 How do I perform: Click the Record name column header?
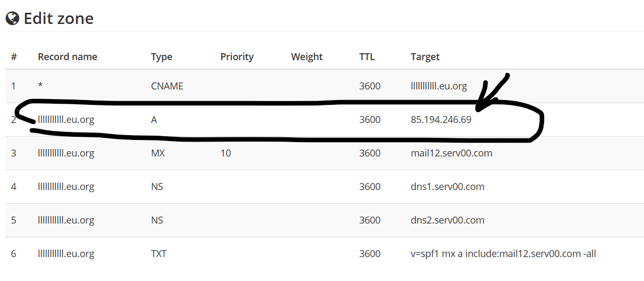[x=68, y=56]
